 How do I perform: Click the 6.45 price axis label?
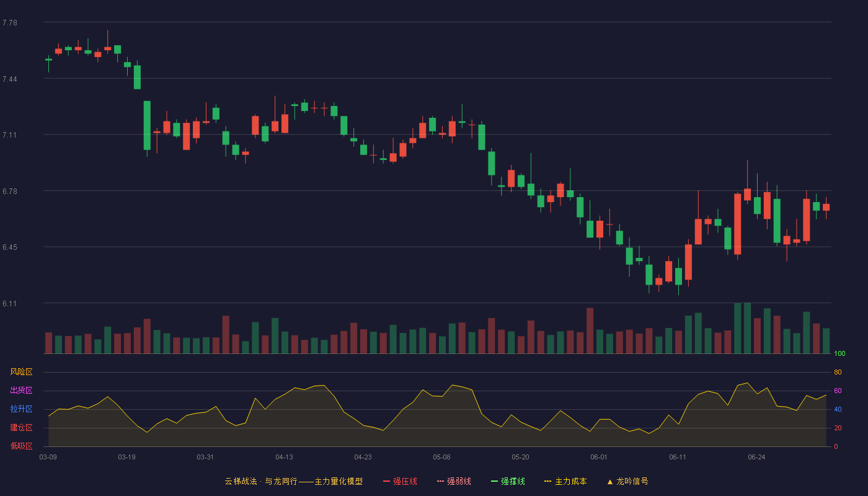[x=10, y=247]
